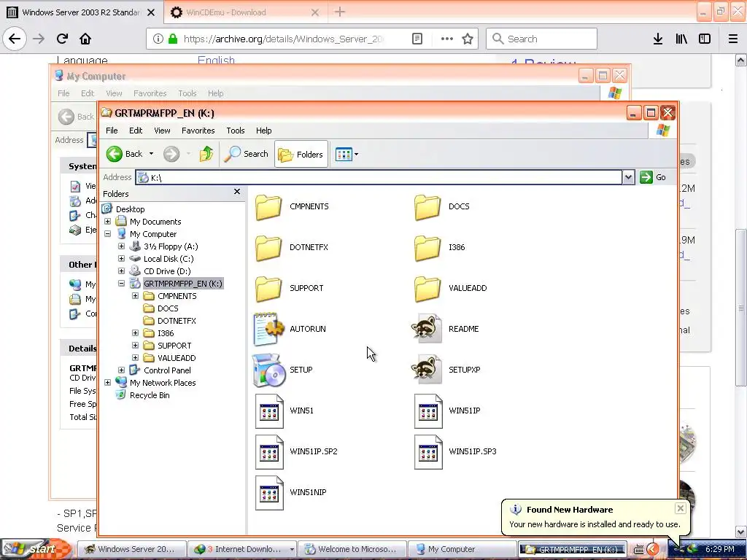Open the Address bar dropdown arrow

[628, 178]
